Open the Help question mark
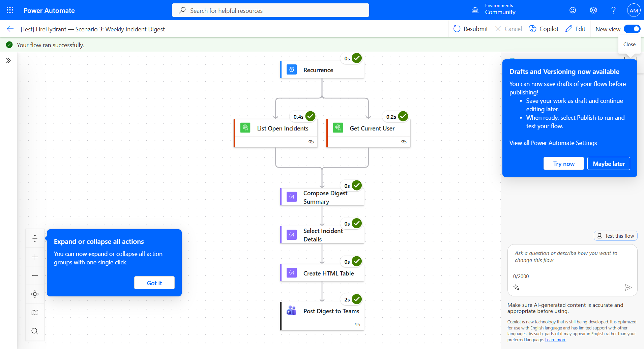The width and height of the screenshot is (644, 349). coord(614,10)
